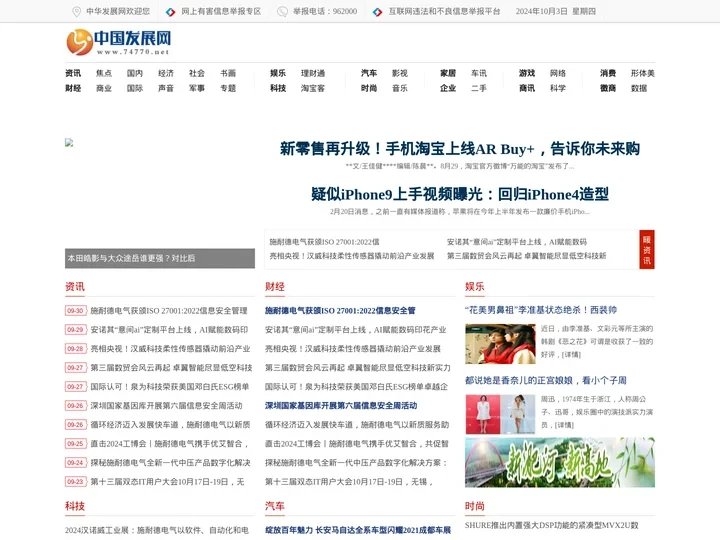
Task: Open the 科技 section heading at bottom
Action: pos(75,506)
